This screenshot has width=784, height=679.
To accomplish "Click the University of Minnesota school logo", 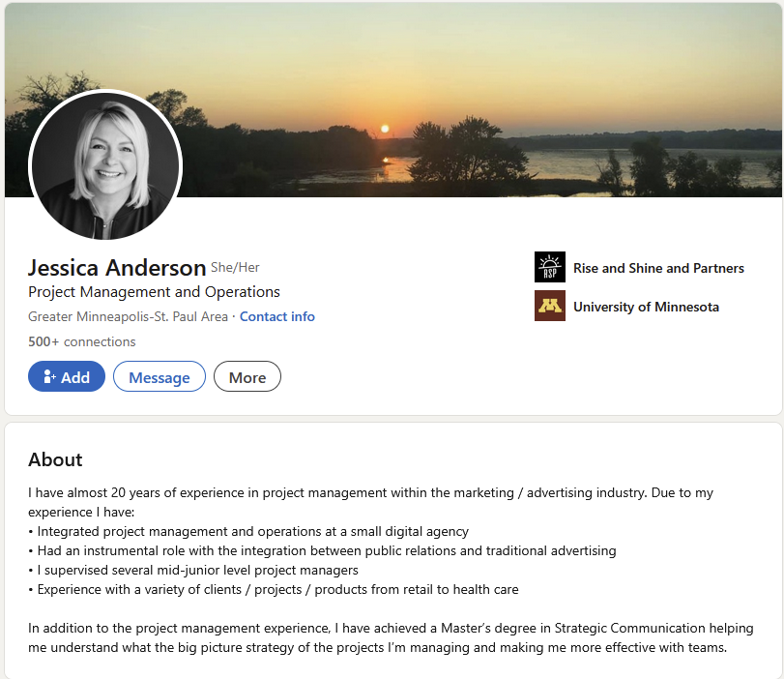I will pos(549,306).
